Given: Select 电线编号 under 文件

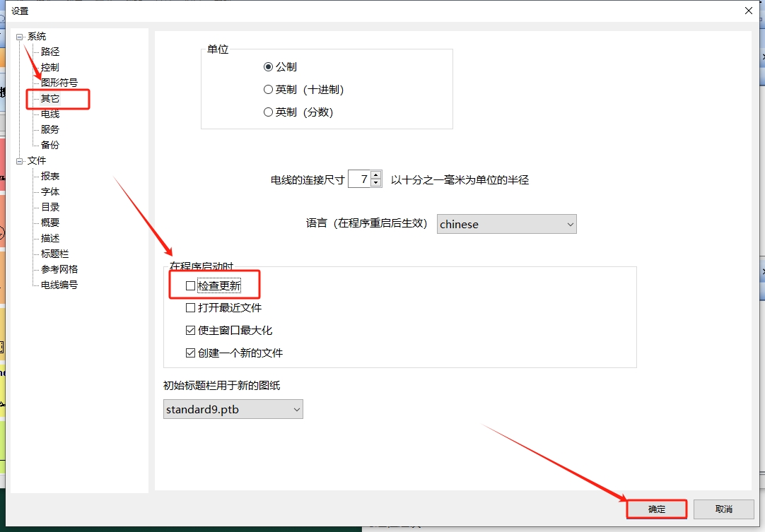Looking at the screenshot, I should pyautogui.click(x=59, y=285).
